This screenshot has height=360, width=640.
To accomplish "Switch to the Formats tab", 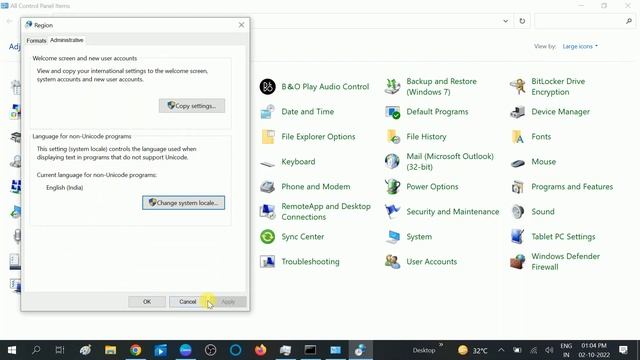I will [x=36, y=40].
